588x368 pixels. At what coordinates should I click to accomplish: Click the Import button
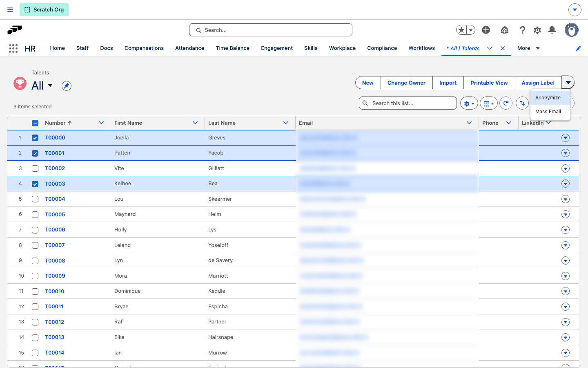coord(448,83)
